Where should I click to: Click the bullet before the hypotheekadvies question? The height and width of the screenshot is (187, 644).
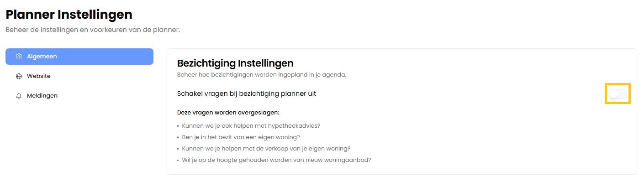178,126
